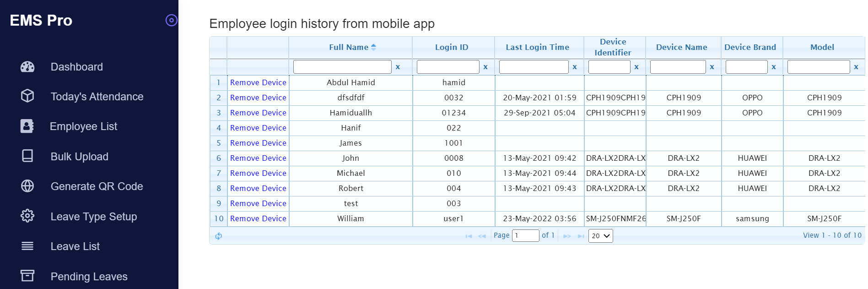Clear the Device Brand filter x

774,67
